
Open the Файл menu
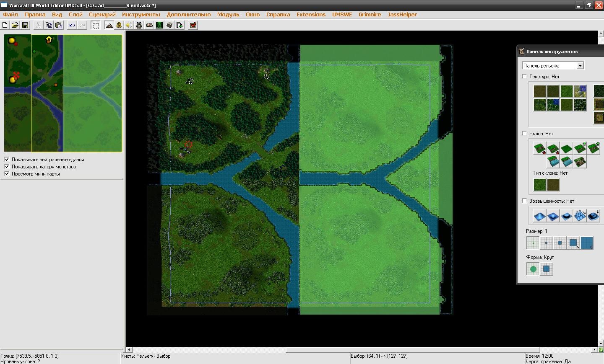pyautogui.click(x=10, y=14)
